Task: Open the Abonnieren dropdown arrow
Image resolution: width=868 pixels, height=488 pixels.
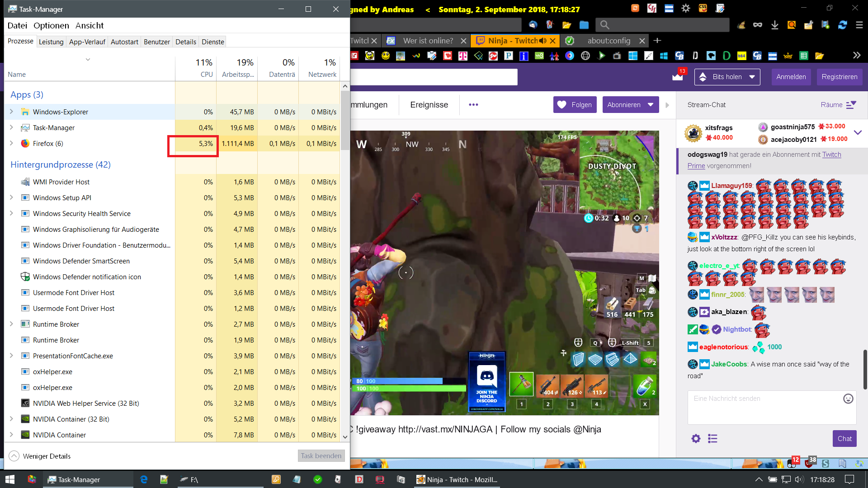Action: pyautogui.click(x=651, y=105)
